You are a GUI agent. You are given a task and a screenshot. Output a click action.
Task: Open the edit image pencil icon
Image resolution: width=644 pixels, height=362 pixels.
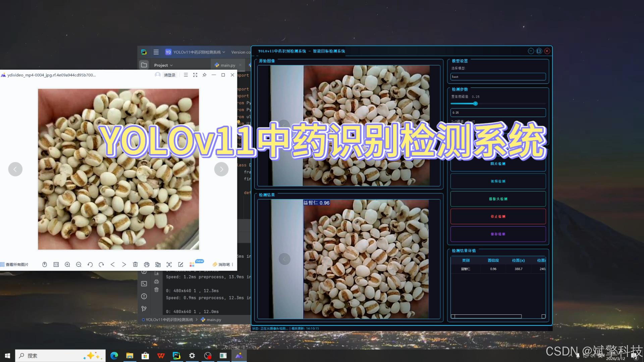[x=180, y=264]
